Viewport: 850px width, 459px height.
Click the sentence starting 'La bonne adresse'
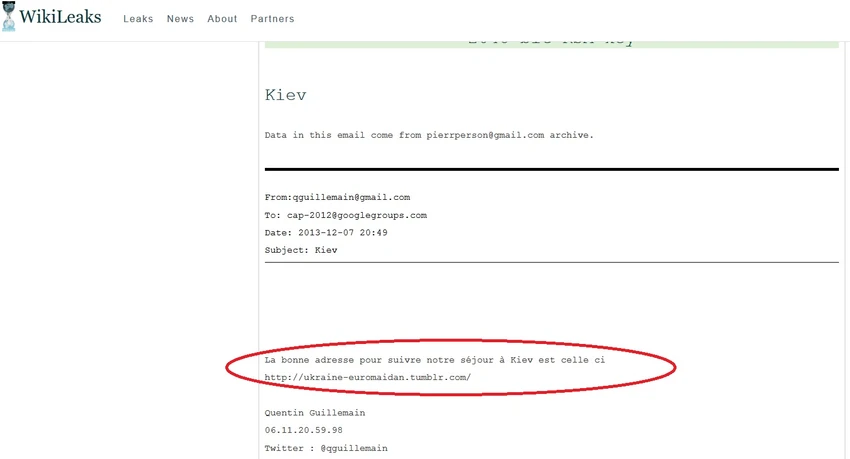coord(435,360)
